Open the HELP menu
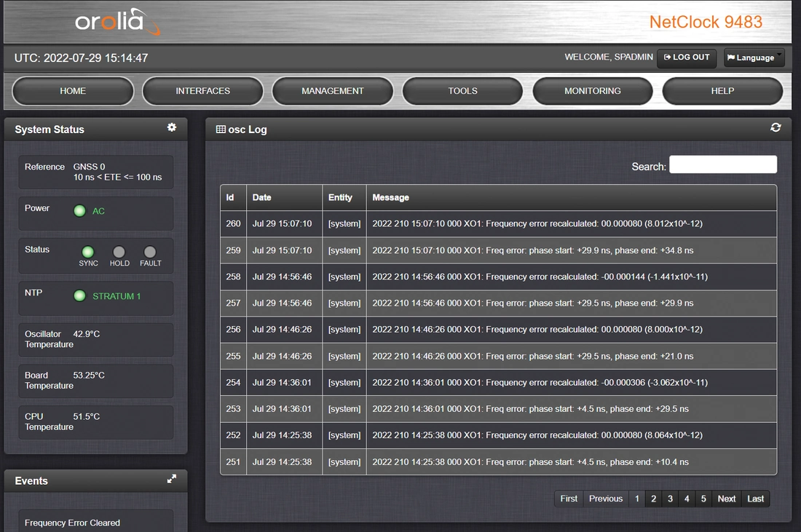This screenshot has width=801, height=532. [722, 91]
